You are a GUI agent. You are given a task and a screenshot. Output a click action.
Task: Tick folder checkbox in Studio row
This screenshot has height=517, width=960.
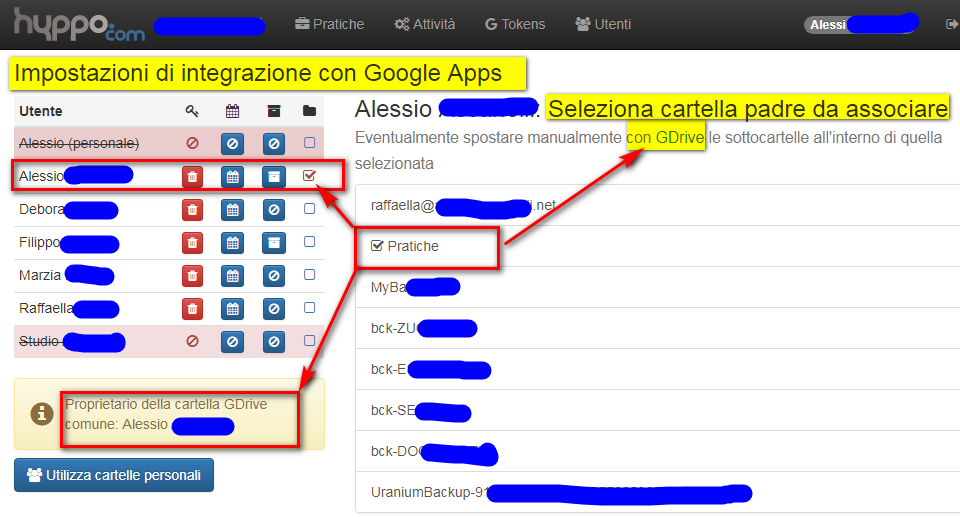tap(309, 341)
